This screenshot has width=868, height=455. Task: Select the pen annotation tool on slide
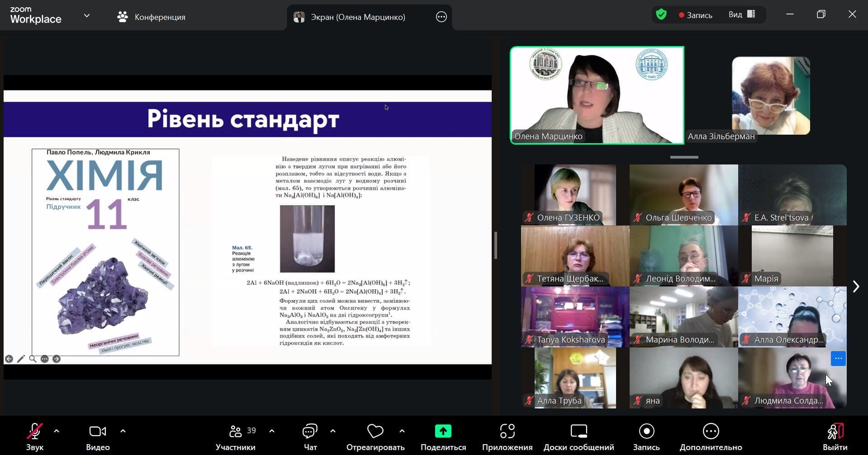click(x=21, y=359)
